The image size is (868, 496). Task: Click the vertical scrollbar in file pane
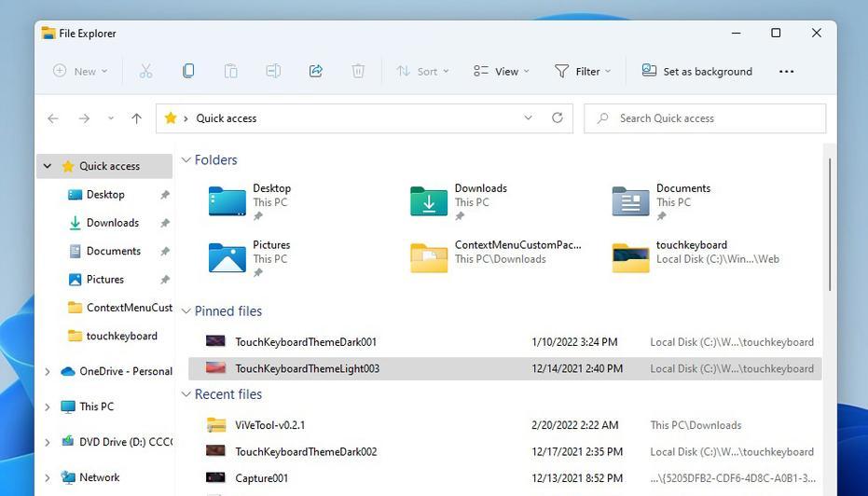click(x=830, y=224)
